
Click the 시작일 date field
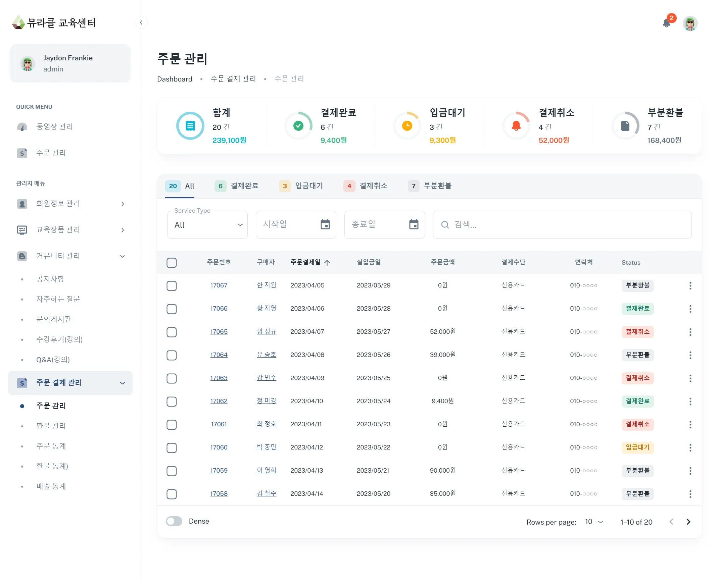[x=296, y=225]
